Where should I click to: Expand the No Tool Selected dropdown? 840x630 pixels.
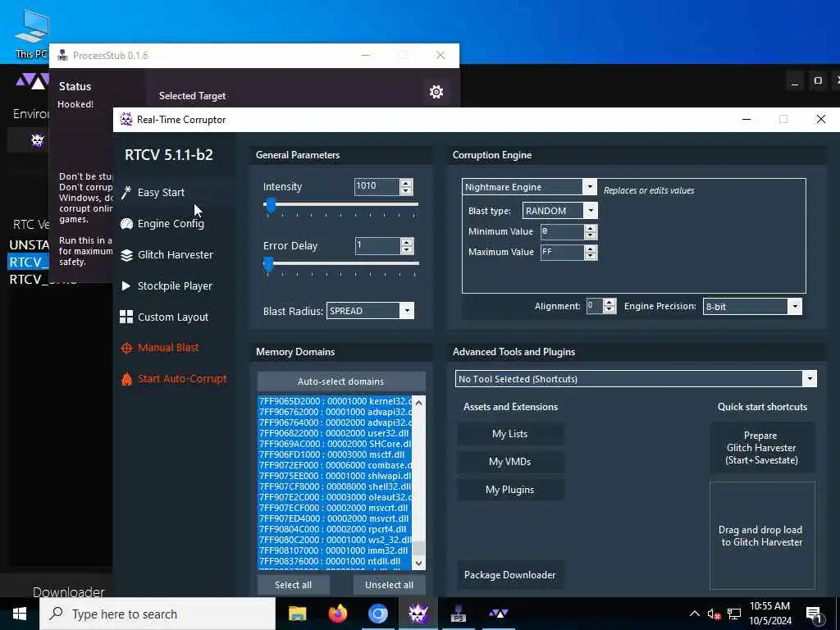pos(810,379)
